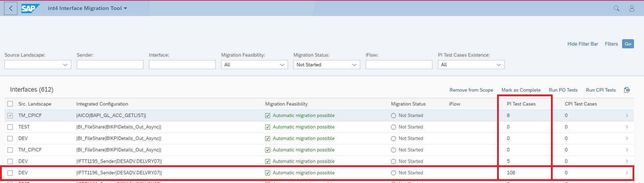
Task: Open details arrow for IFTT1195_Sender row
Action: [627, 161]
